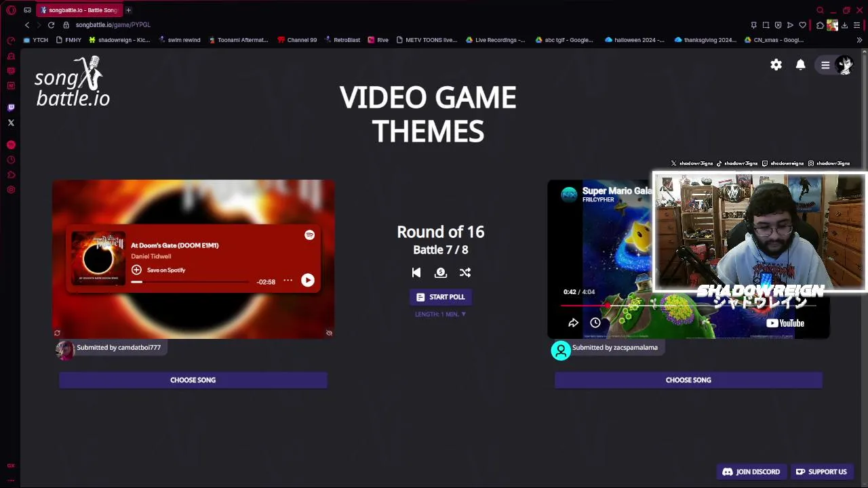Go back to the previous battle
868x488 pixels.
click(416, 272)
